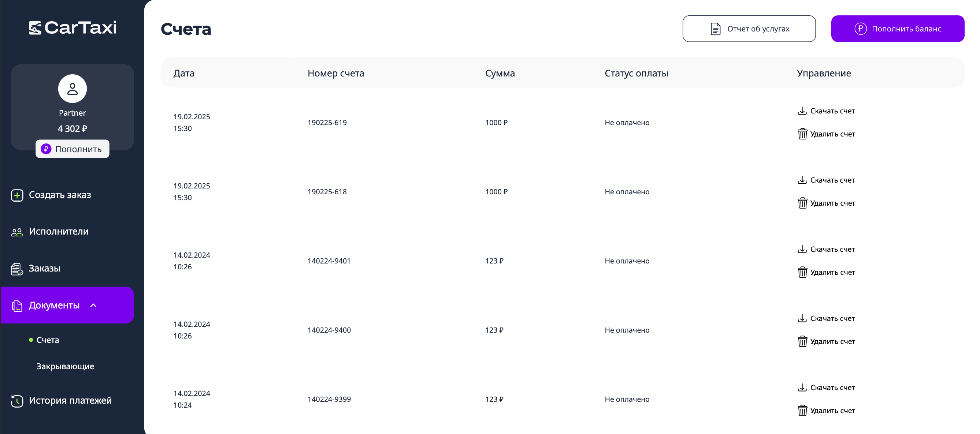Click download icon for invoice 140224-9399
The image size is (980, 434).
802,387
